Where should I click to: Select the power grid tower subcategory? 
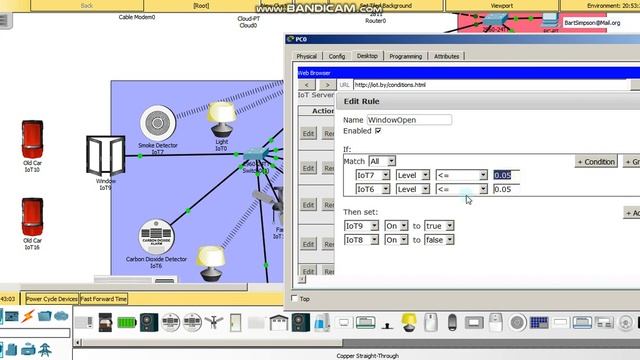coord(45,350)
